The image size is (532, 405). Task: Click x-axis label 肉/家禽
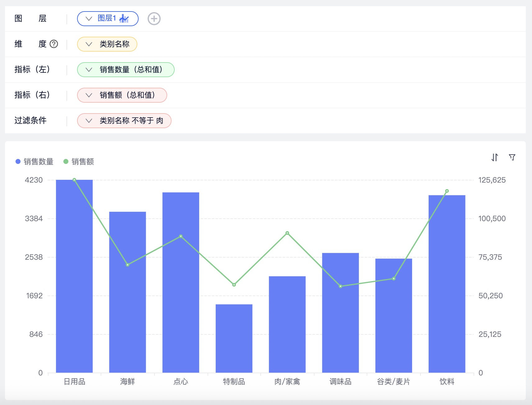pos(287,382)
